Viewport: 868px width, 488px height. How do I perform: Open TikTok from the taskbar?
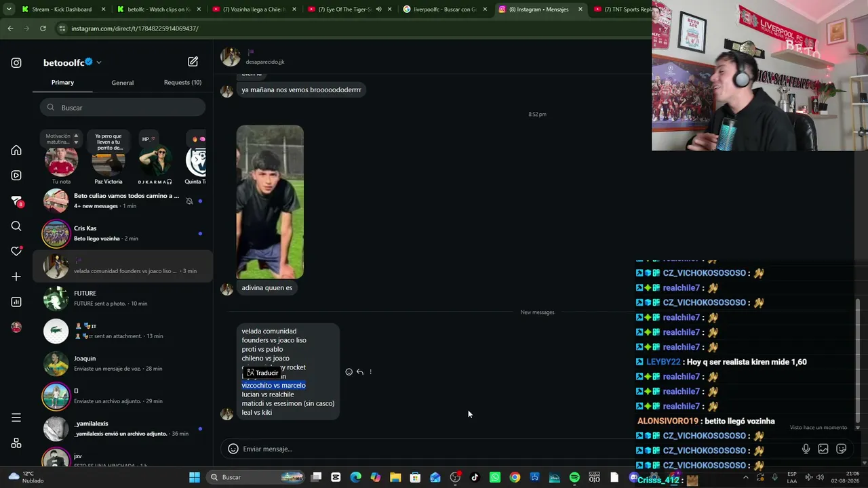pyautogui.click(x=475, y=477)
